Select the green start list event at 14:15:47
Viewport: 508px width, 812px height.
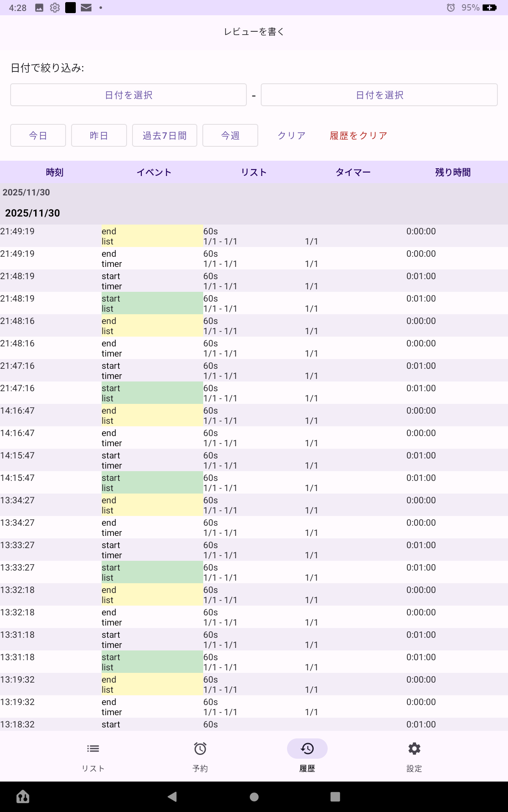(x=152, y=483)
